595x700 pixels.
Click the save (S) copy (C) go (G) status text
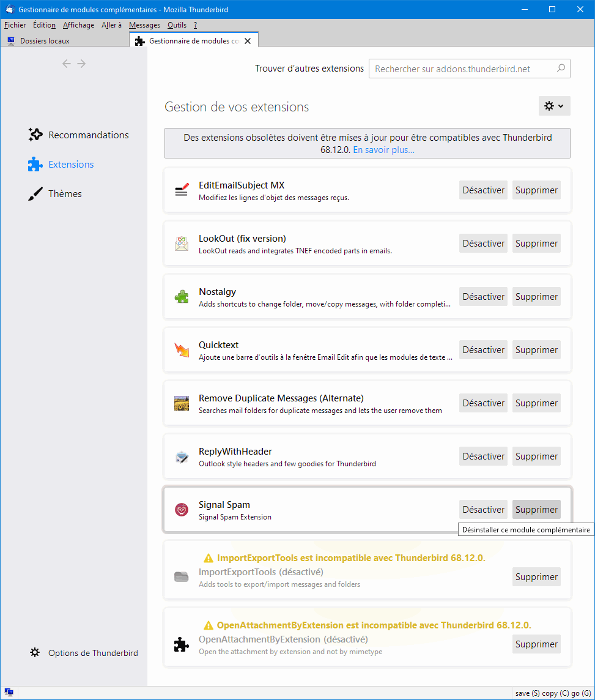pyautogui.click(x=553, y=693)
